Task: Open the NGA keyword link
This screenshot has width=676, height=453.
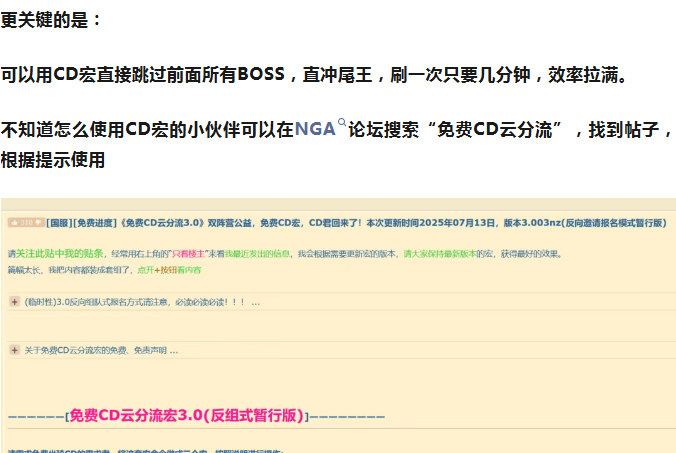Action: click(x=314, y=130)
